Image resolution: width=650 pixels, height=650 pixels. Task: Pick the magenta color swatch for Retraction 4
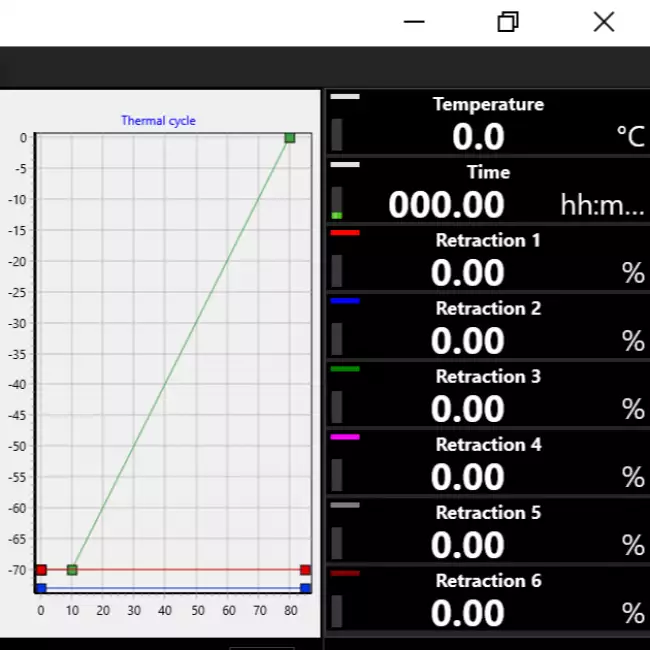(345, 437)
